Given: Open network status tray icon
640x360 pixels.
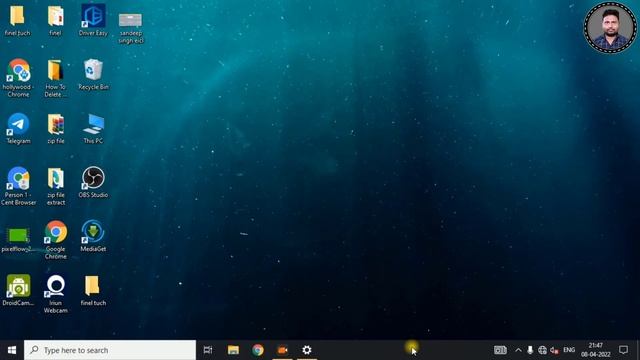Looking at the screenshot, I should 542,350.
